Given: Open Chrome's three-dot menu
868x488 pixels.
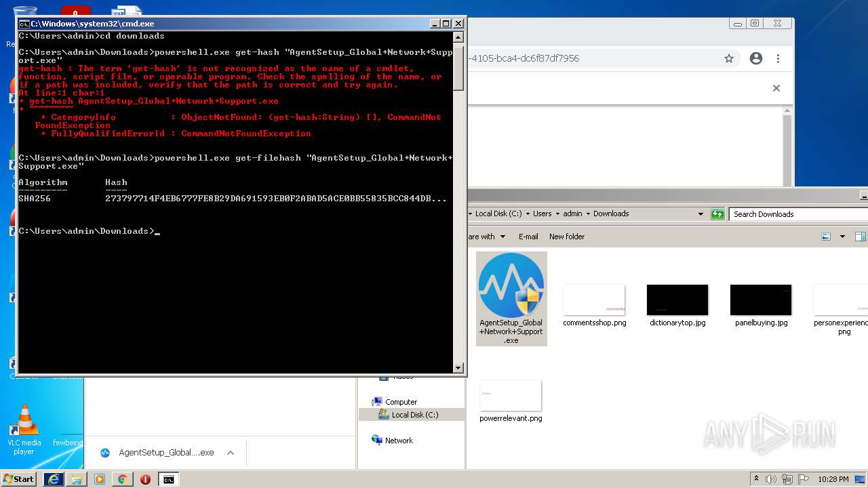Looking at the screenshot, I should point(778,58).
